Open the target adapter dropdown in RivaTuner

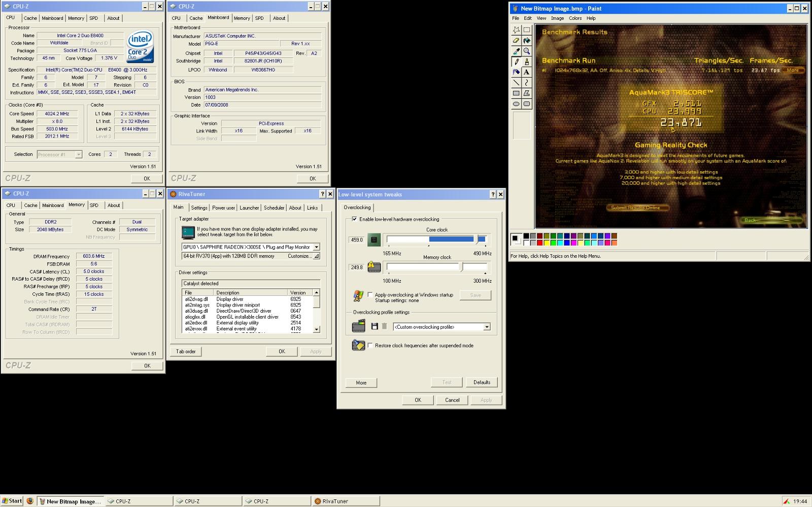tap(316, 247)
